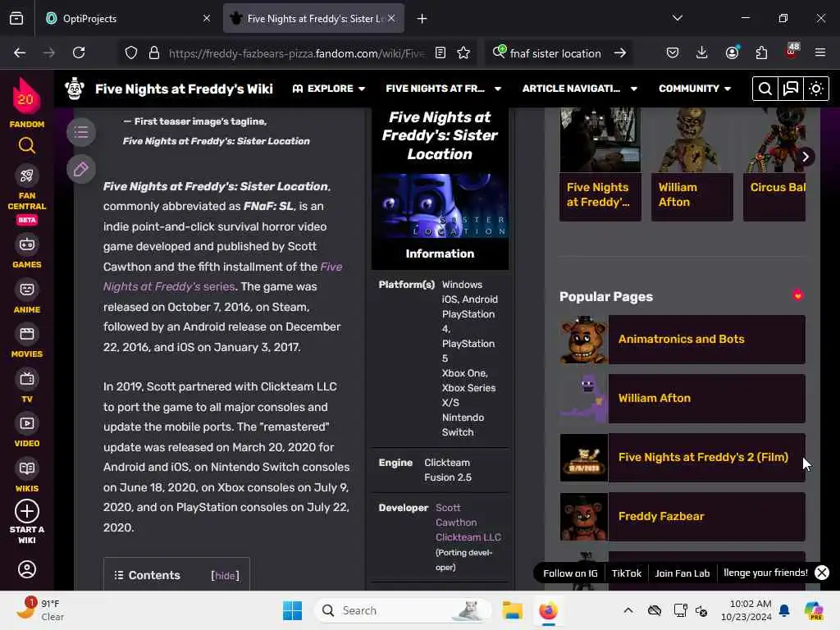Open Fandom home logo in sidebar

[x=26, y=103]
